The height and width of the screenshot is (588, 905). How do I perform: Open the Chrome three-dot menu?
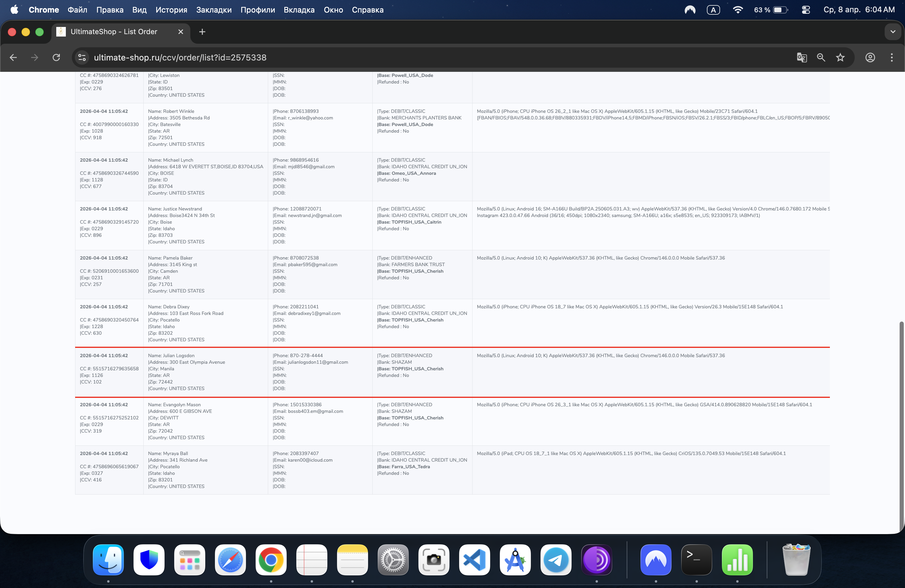(x=891, y=57)
